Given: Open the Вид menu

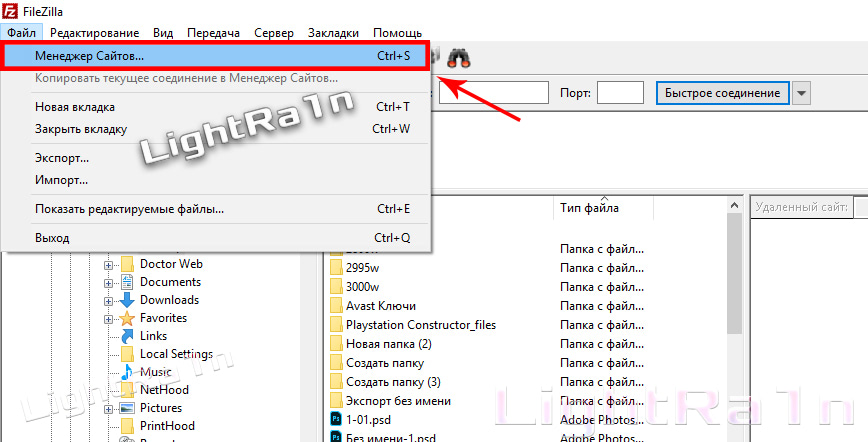Looking at the screenshot, I should 163,33.
